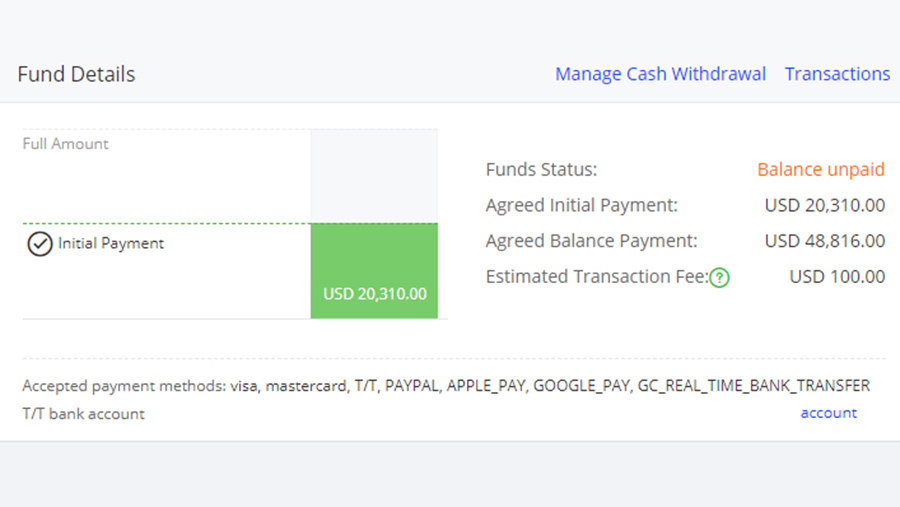Click the Estimated Transaction Fee help icon
This screenshot has height=507, width=900.
click(719, 278)
